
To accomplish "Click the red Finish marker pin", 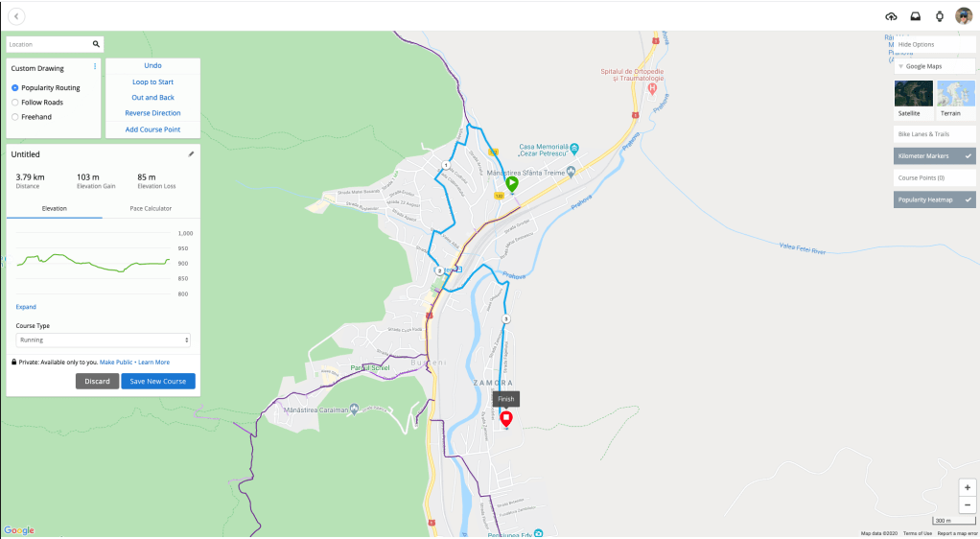I will [506, 418].
